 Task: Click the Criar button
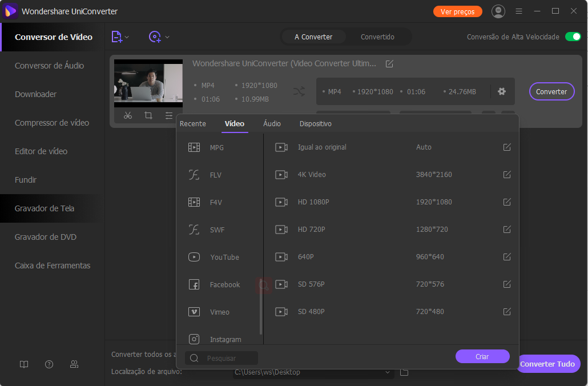[x=482, y=356]
